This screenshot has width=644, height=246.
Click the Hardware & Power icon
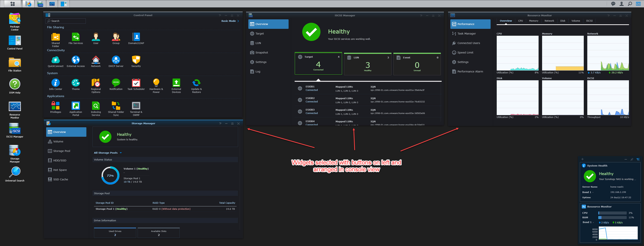pos(156,83)
